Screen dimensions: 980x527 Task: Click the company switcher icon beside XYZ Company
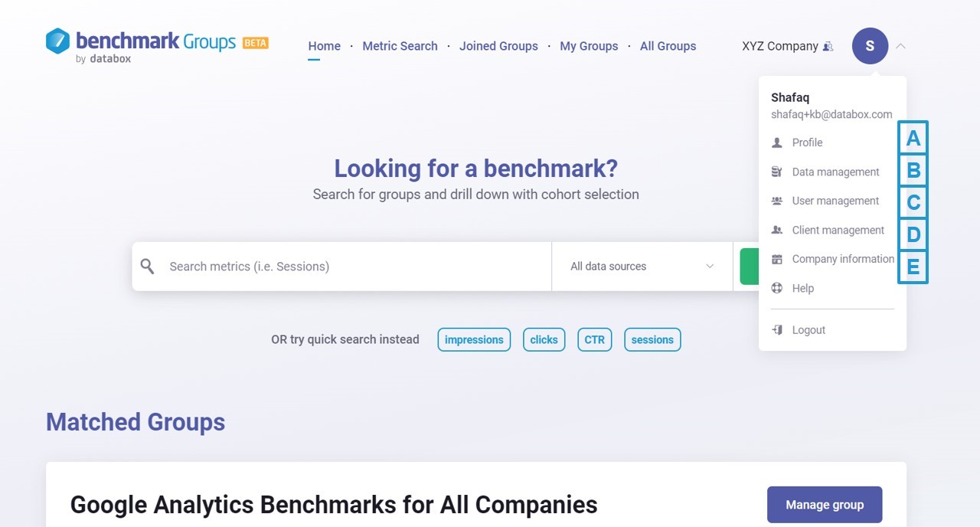tap(827, 46)
